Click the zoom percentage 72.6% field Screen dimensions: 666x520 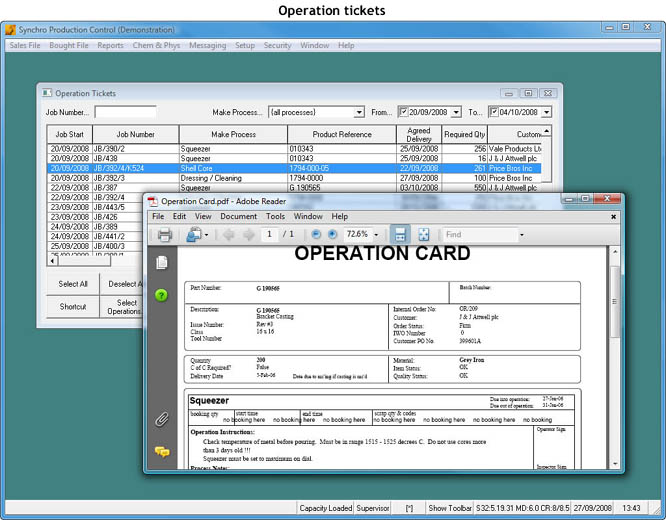pyautogui.click(x=357, y=234)
